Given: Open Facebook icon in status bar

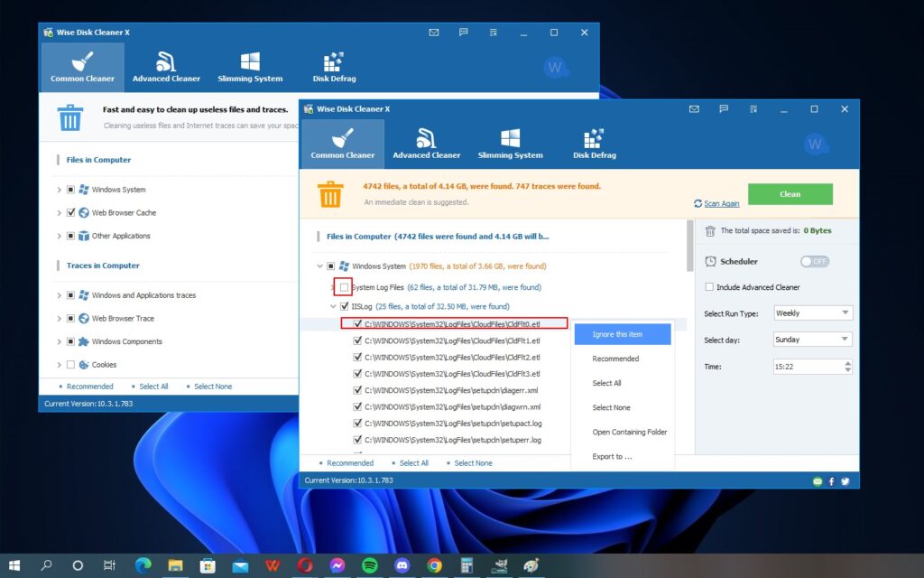Looking at the screenshot, I should 831,481.
